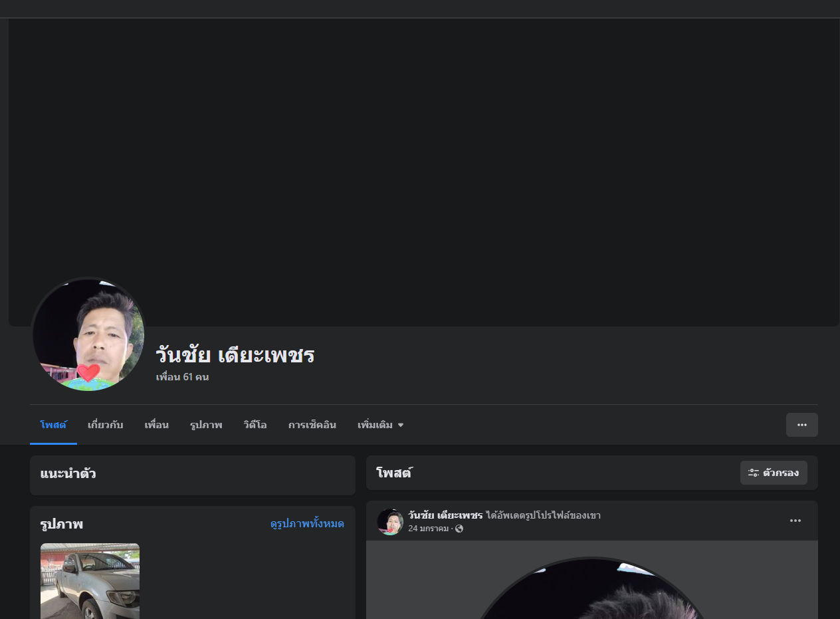This screenshot has height=619, width=840.
Task: Open the โพสต์ tab
Action: (x=53, y=425)
